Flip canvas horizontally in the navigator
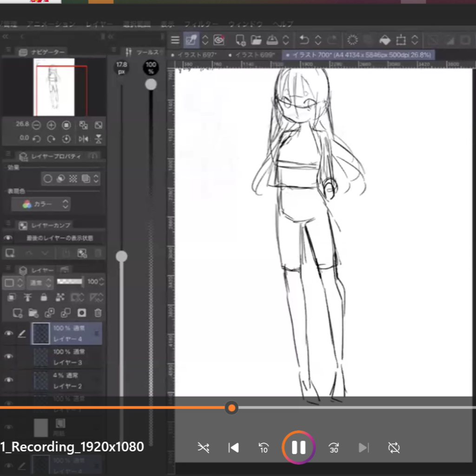476x476 pixels. coord(84,139)
